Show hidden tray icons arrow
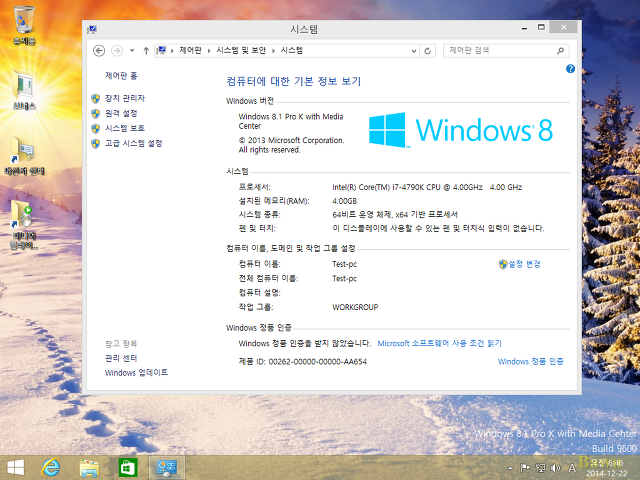Screen dimensions: 640x480 [x=510, y=468]
